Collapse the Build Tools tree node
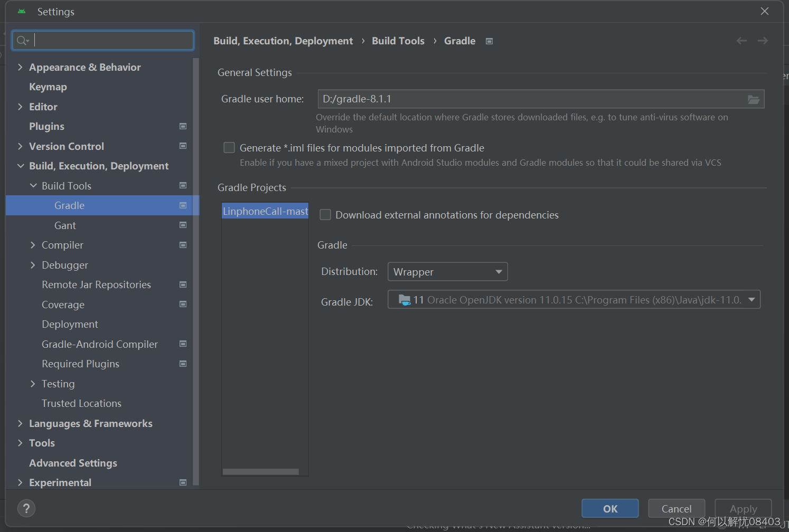Image resolution: width=789 pixels, height=532 pixels. pos(33,185)
